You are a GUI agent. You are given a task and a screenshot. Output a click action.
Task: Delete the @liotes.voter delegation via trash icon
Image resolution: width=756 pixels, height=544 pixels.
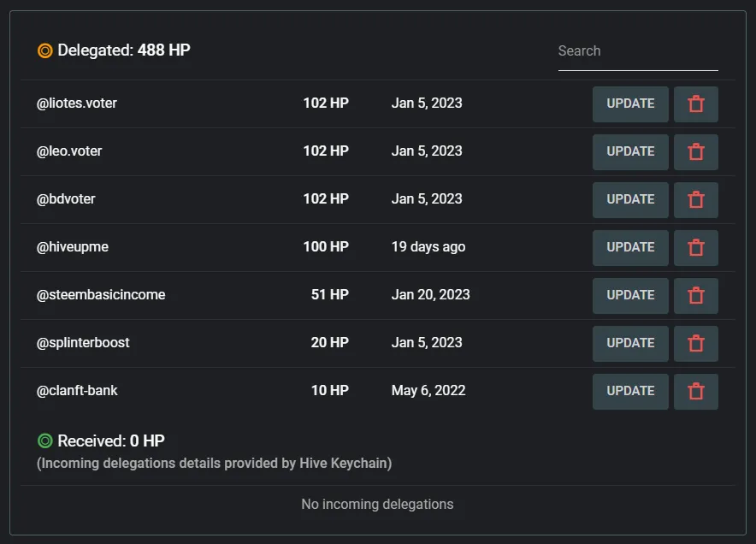pos(695,104)
